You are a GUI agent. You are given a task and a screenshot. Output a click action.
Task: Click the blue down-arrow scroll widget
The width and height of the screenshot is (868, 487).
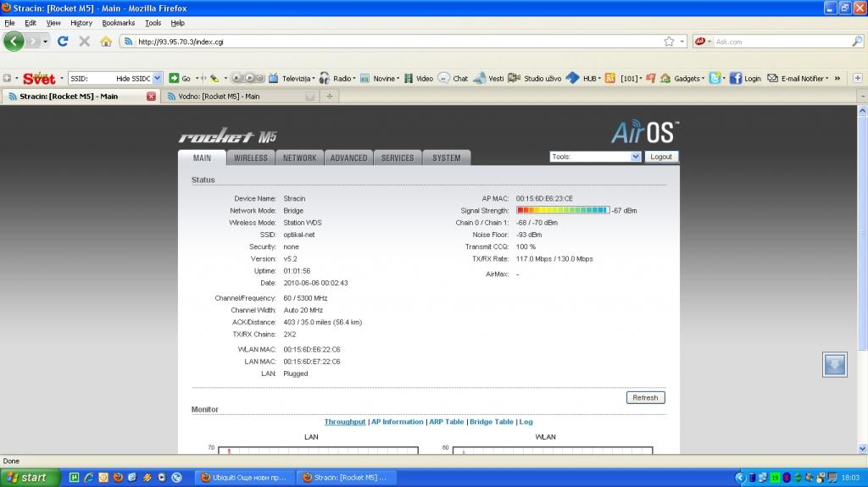pyautogui.click(x=834, y=364)
